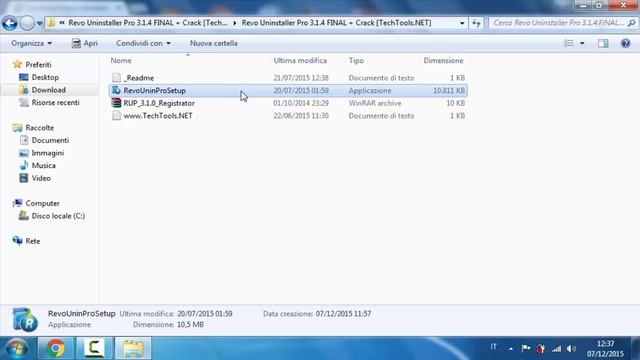This screenshot has height=360, width=640.
Task: Open Desktop in the sidebar
Action: [45, 77]
